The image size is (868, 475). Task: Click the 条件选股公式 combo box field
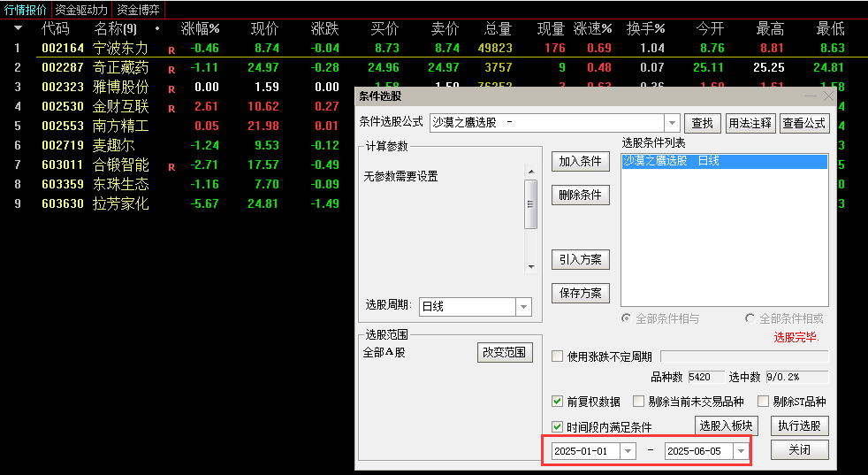click(x=547, y=122)
